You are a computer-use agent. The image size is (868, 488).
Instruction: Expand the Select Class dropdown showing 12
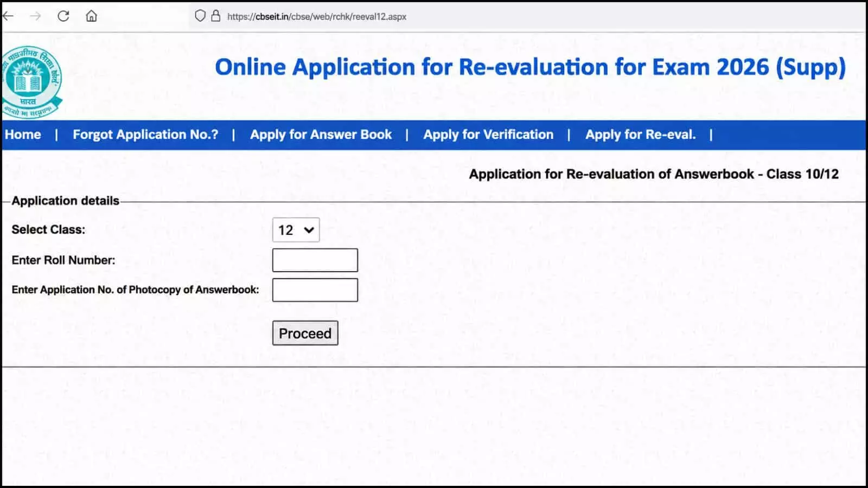point(296,230)
